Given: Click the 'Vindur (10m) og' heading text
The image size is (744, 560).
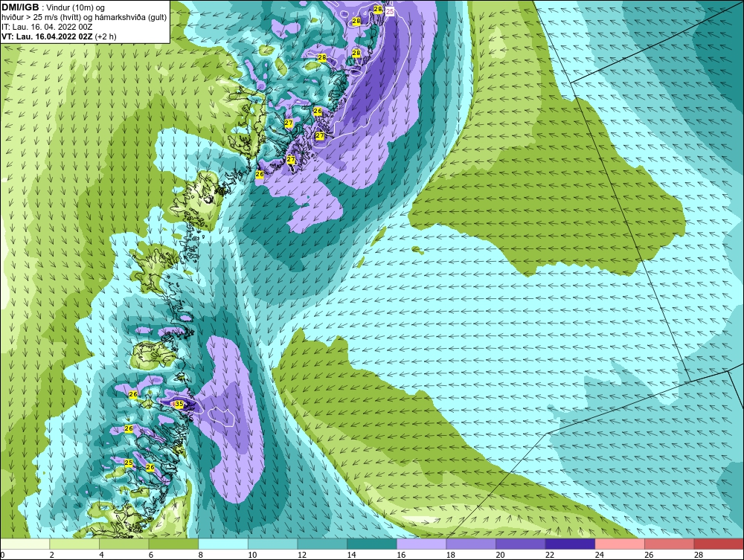Looking at the screenshot, I should pos(76,7).
